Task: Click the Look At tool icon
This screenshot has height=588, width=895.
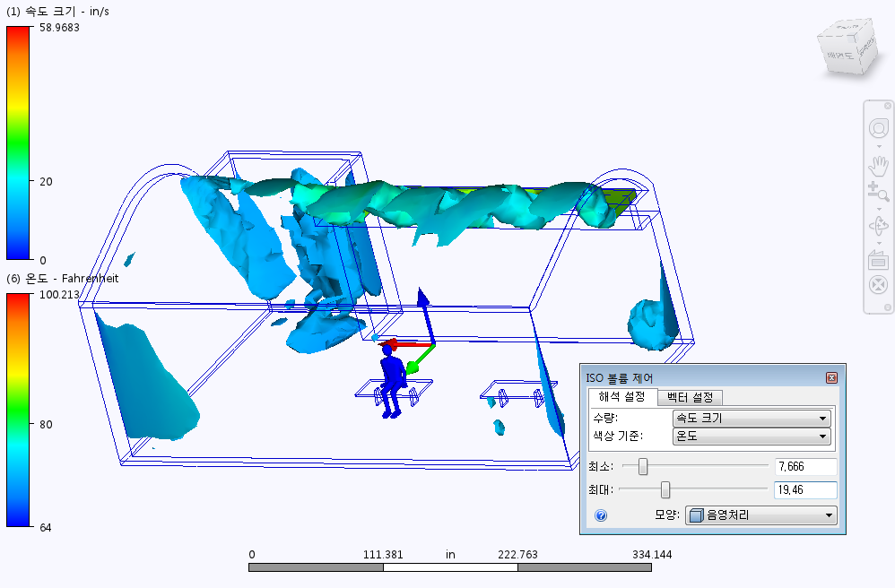Action: coord(879,260)
